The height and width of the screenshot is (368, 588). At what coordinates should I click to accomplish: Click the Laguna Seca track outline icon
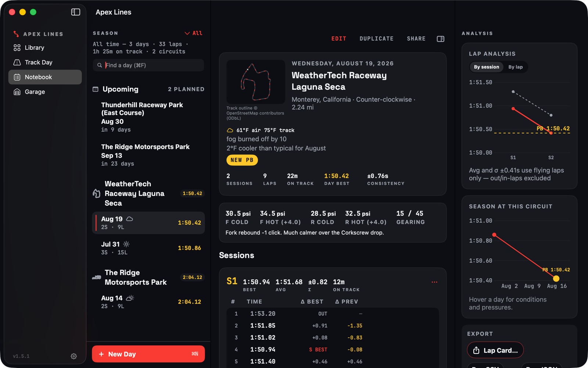[x=96, y=193]
